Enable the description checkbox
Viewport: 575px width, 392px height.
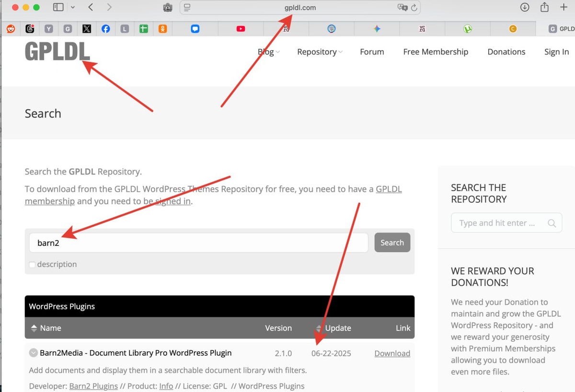click(32, 265)
